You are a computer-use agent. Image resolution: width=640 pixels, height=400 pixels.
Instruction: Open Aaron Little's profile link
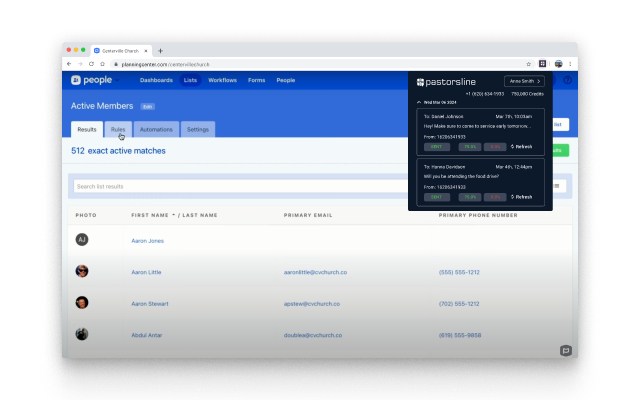click(x=146, y=272)
